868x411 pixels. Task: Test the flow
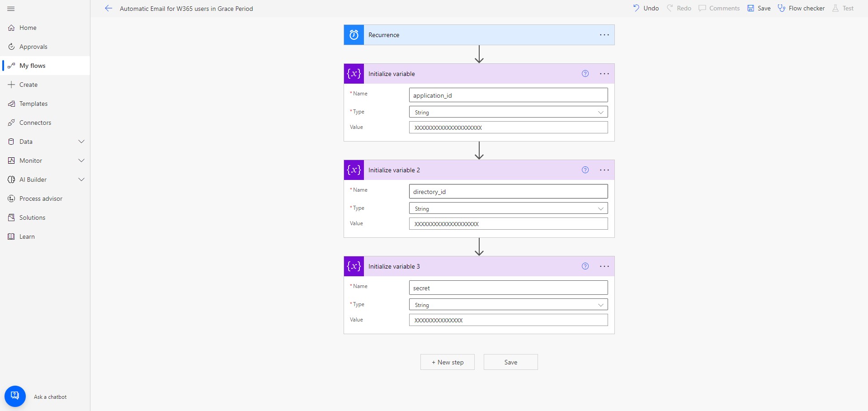pos(843,8)
